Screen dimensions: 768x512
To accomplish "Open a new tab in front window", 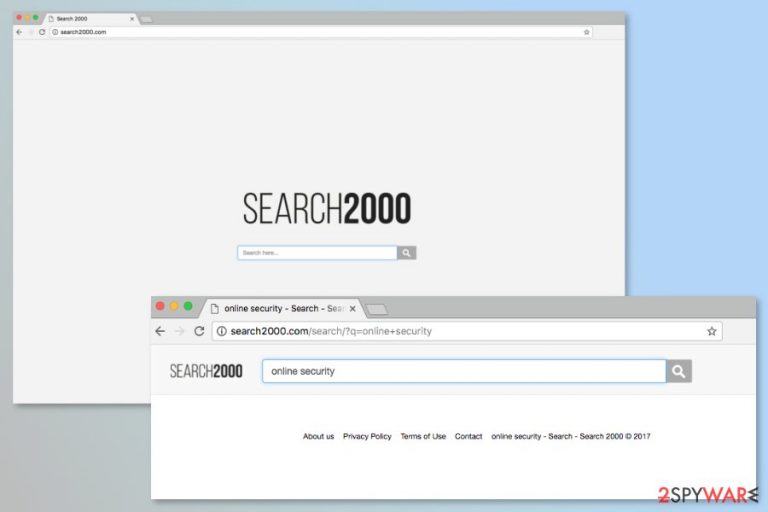I will (376, 310).
